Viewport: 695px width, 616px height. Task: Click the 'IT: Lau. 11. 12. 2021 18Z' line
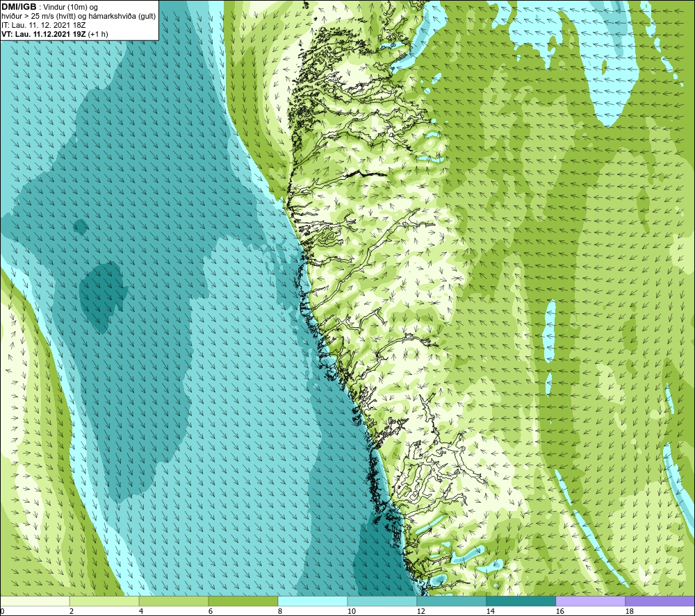point(43,25)
